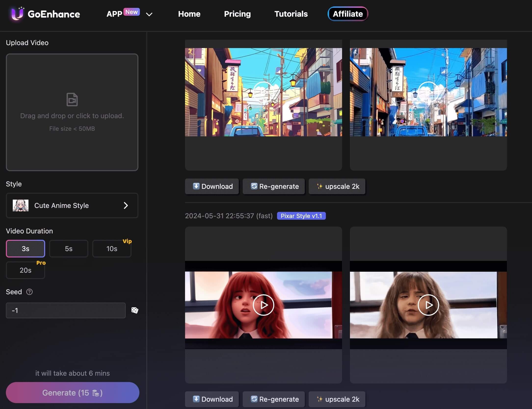Select the 10s VIP video duration
Image resolution: width=532 pixels, height=409 pixels.
112,248
